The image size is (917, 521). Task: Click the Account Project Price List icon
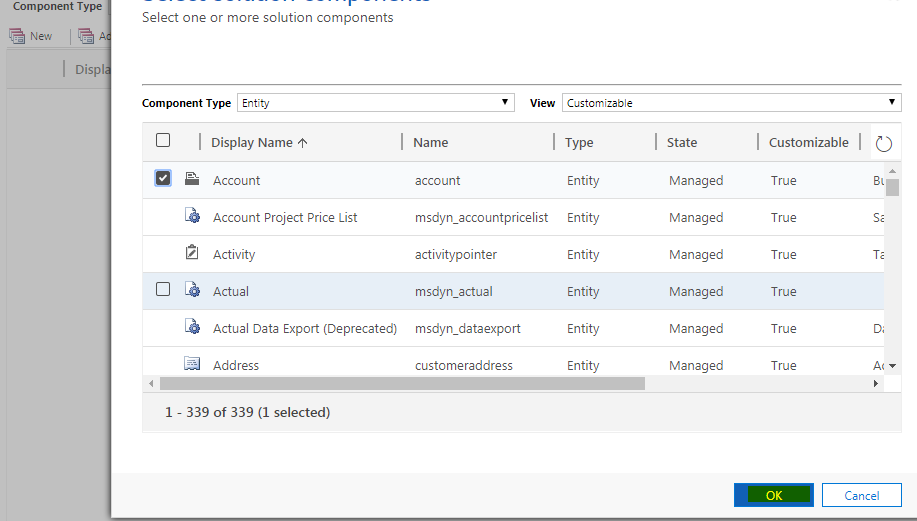192,217
